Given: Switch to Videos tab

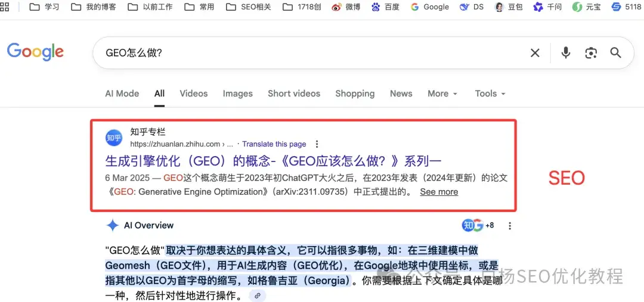Looking at the screenshot, I should (193, 94).
